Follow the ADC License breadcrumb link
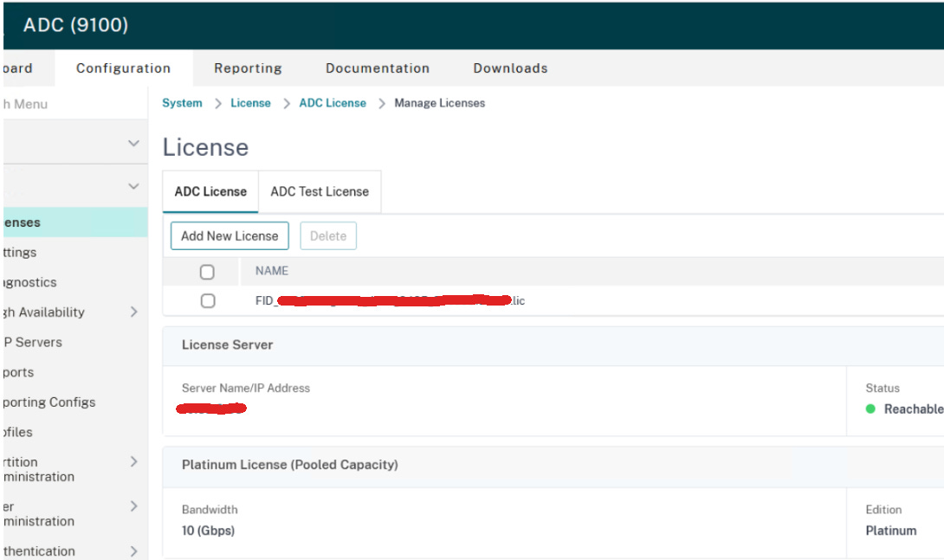Image resolution: width=944 pixels, height=560 pixels. (333, 103)
